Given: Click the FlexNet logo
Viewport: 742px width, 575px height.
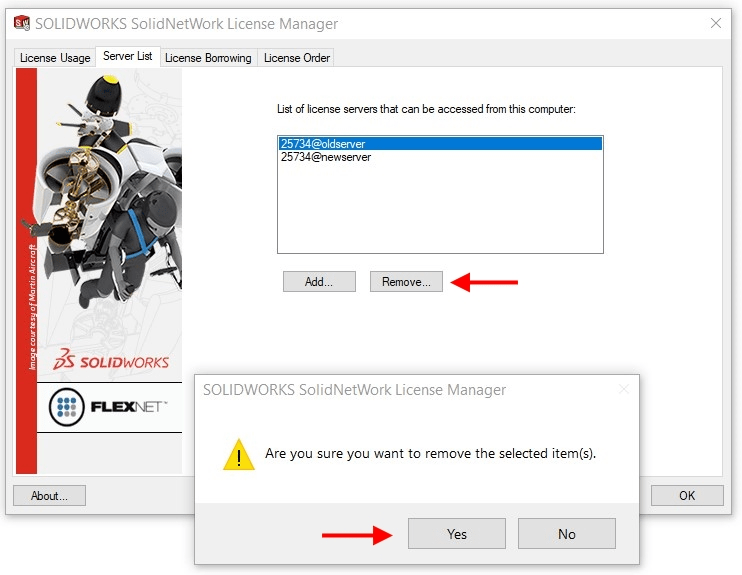Looking at the screenshot, I should [x=109, y=407].
